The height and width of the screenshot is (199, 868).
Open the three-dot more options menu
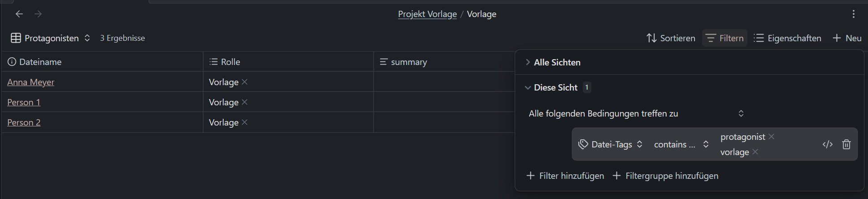click(854, 14)
